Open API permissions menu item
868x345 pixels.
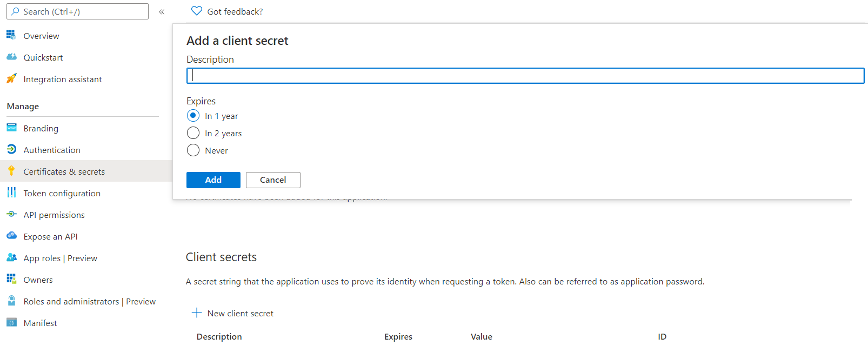pyautogui.click(x=54, y=215)
